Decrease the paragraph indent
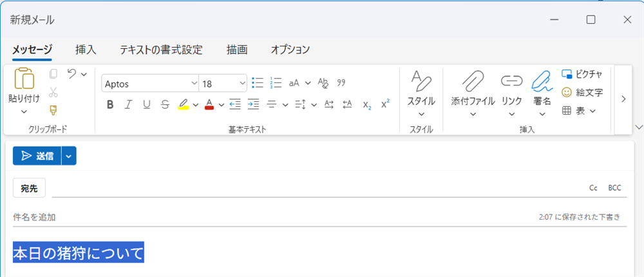The image size is (644, 277). pyautogui.click(x=235, y=104)
